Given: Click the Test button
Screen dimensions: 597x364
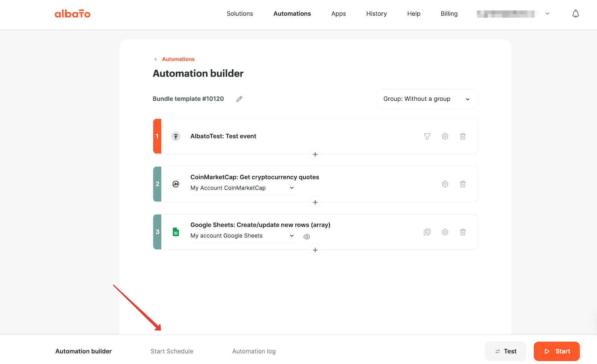Looking at the screenshot, I should coord(506,351).
